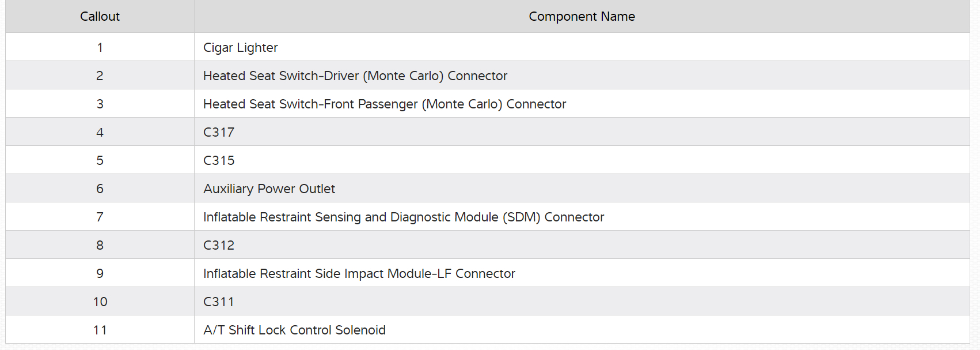Select the C315 component cell
Image resolution: width=980 pixels, height=350 pixels.
click(219, 161)
